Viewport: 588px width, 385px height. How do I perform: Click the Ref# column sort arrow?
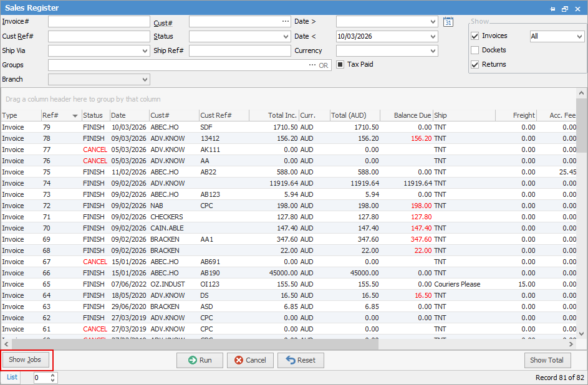tap(75, 116)
